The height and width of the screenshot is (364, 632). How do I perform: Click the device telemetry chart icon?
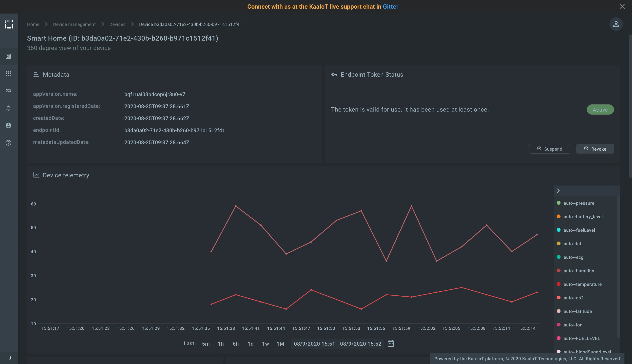click(x=36, y=175)
